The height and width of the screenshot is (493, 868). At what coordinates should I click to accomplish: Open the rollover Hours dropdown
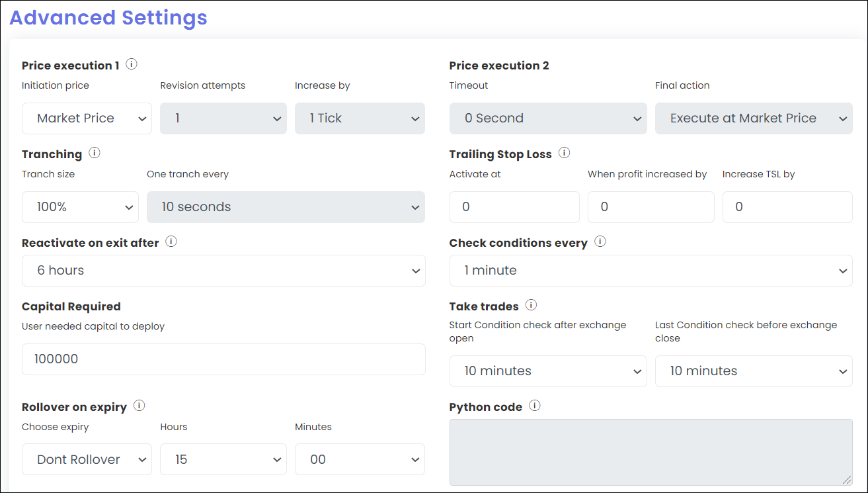coord(223,459)
